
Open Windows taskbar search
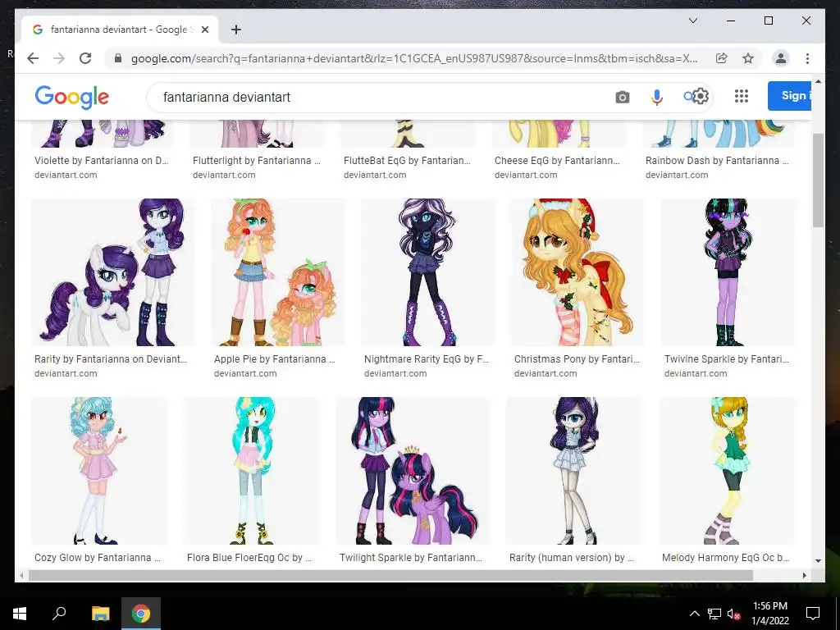pyautogui.click(x=59, y=614)
